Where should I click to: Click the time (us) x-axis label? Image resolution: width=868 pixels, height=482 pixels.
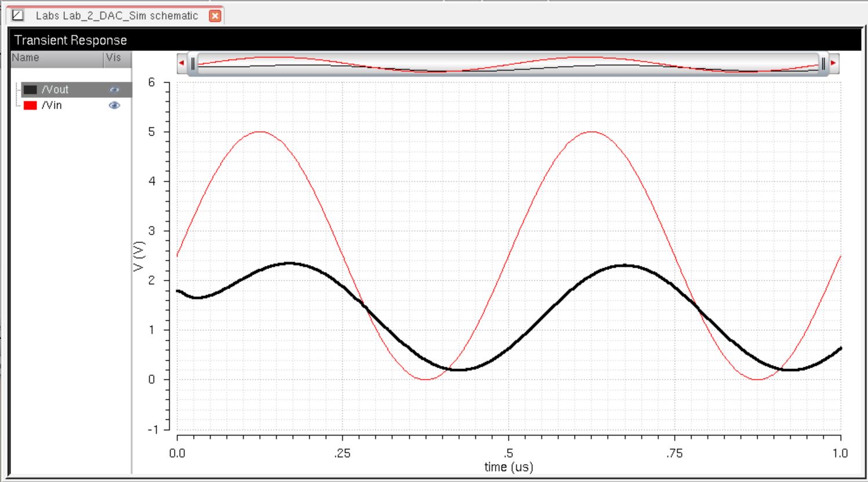coord(509,467)
